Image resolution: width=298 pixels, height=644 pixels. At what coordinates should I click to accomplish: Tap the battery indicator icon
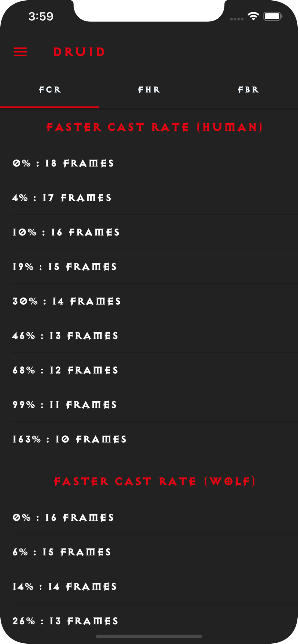tap(273, 16)
